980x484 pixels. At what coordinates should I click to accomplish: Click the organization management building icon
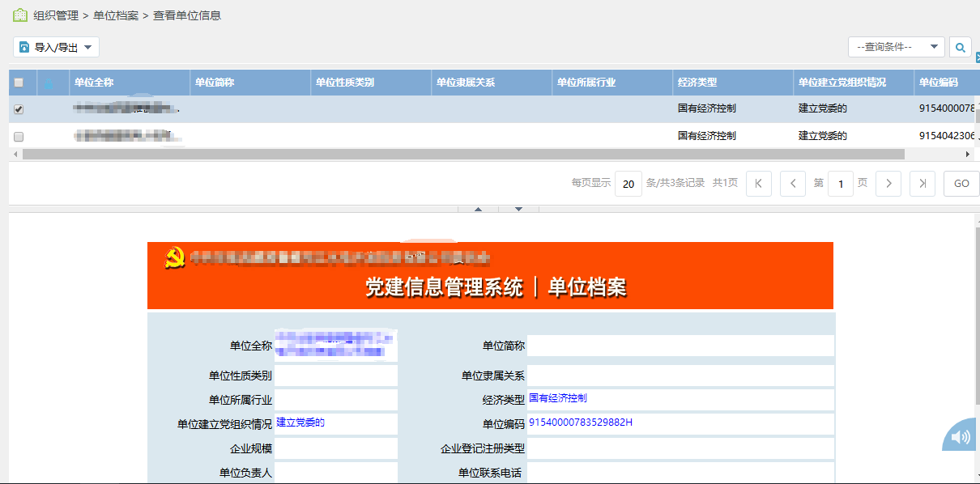tap(19, 15)
